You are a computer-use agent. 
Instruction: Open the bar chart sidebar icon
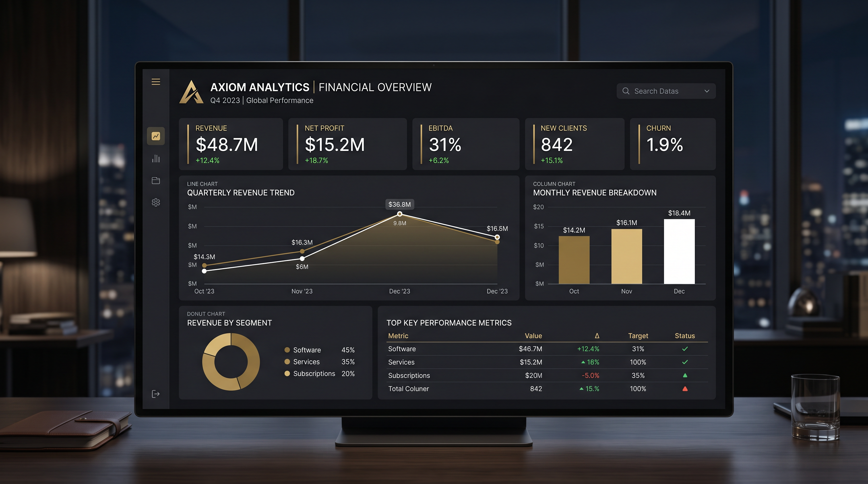tap(156, 158)
